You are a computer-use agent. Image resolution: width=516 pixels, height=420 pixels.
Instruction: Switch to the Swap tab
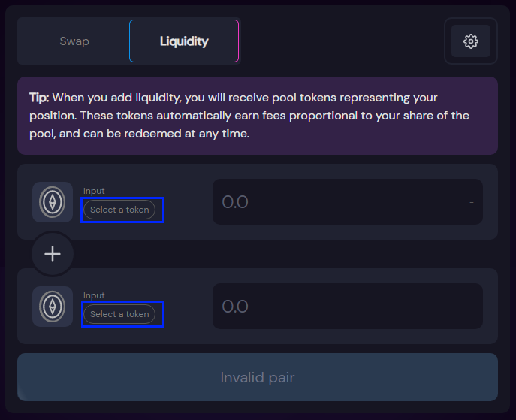[x=74, y=41]
